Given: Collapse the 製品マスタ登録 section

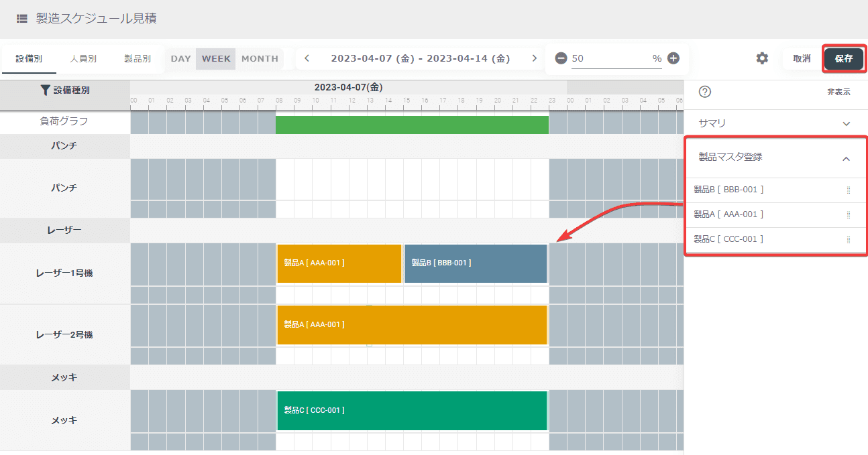Looking at the screenshot, I should (846, 159).
